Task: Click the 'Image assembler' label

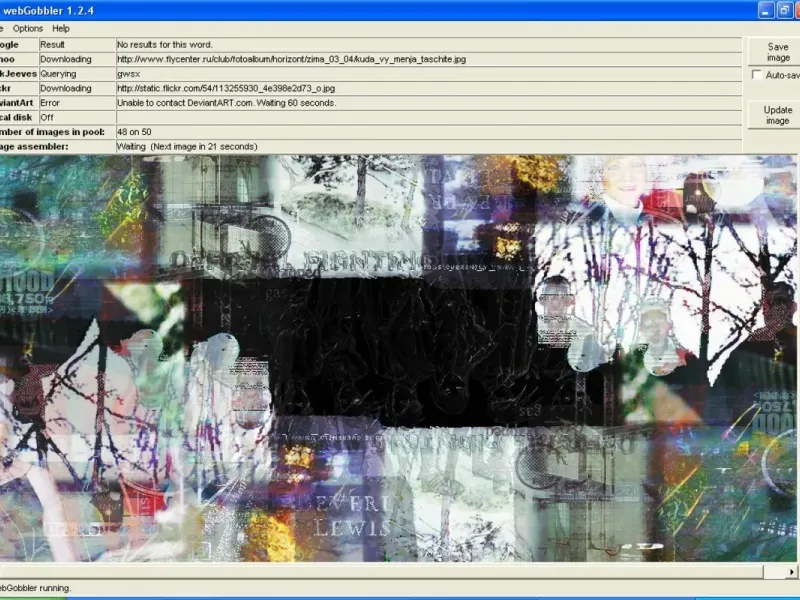Action: click(x=34, y=146)
